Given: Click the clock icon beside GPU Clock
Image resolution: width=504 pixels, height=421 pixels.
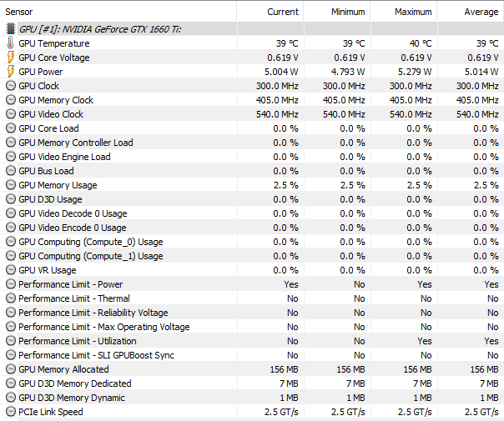Looking at the screenshot, I should click(11, 86).
